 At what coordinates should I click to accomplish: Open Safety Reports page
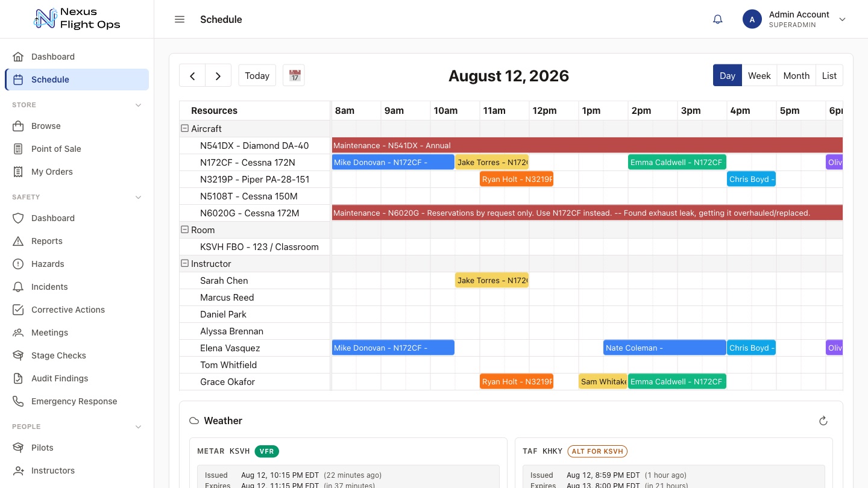pos(77,241)
